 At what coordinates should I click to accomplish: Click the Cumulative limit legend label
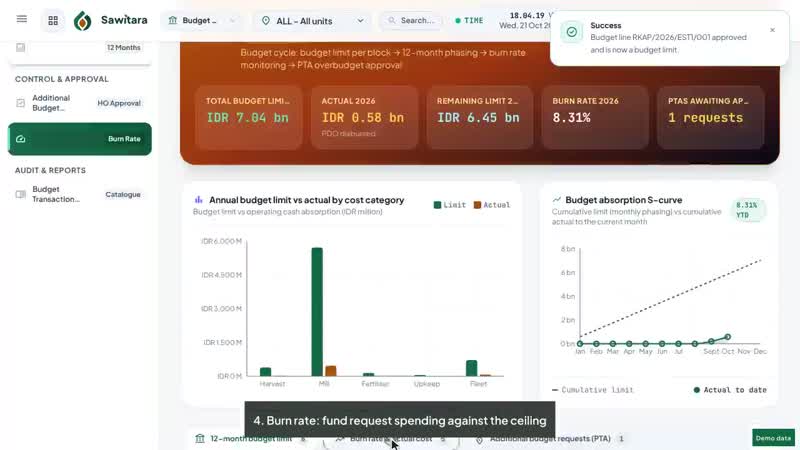tap(597, 390)
